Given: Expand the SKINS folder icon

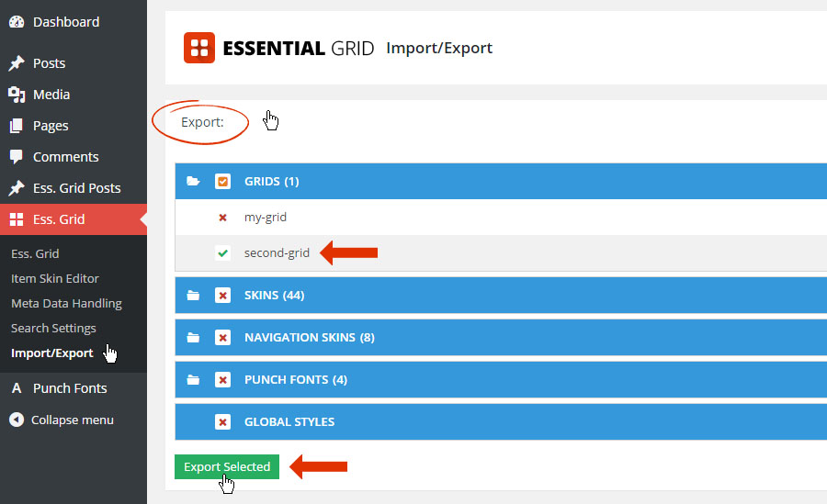Looking at the screenshot, I should [x=193, y=296].
